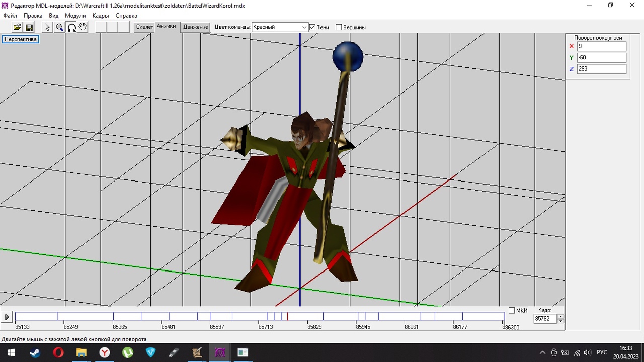
Task: Switch to the Скелет tab
Action: 144,27
